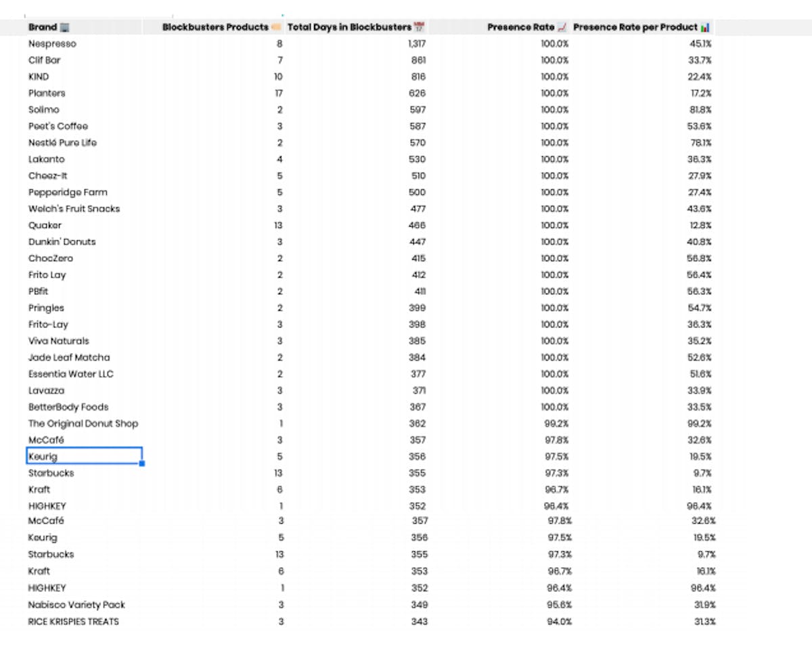812x663 pixels.
Task: Click the icon beside the Brand header
Action: point(65,28)
